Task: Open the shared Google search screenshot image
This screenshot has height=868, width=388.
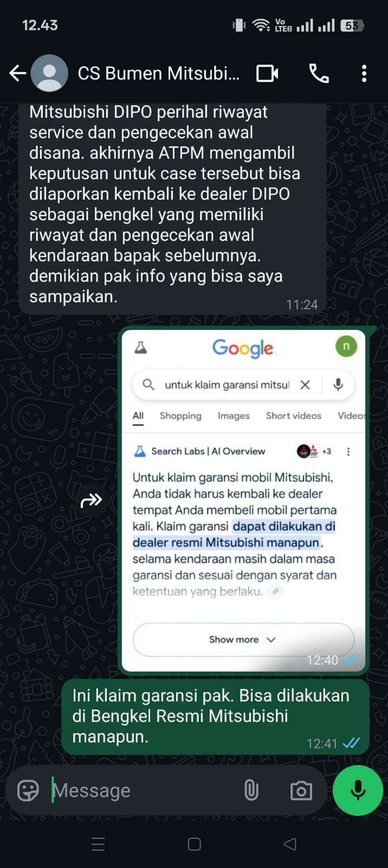Action: [243, 500]
